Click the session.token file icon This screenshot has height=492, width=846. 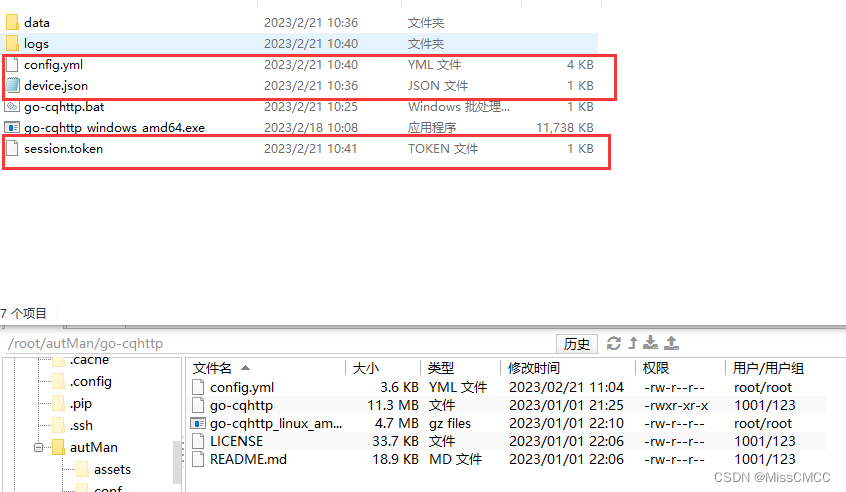click(12, 148)
